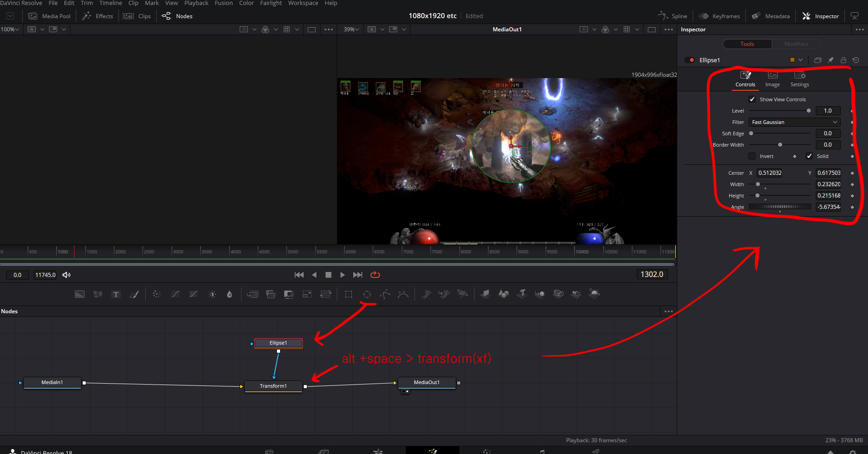Open the Clips panel
Screen dimensions: 868x454
[x=138, y=16]
